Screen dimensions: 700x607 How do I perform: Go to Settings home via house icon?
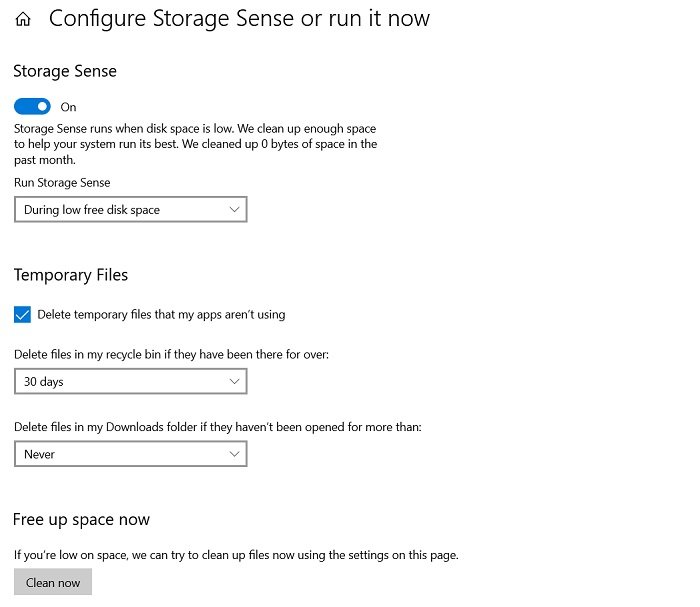coord(23,19)
